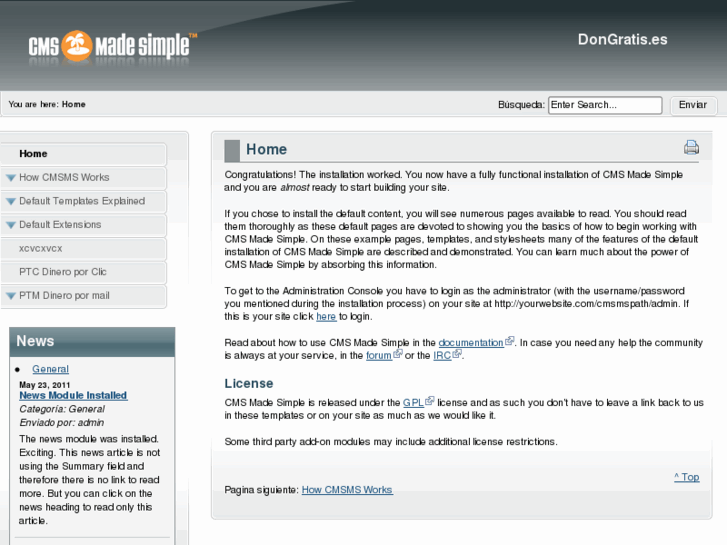727x545 pixels.
Task: Click the May 23, 2011 date
Action: point(45,385)
